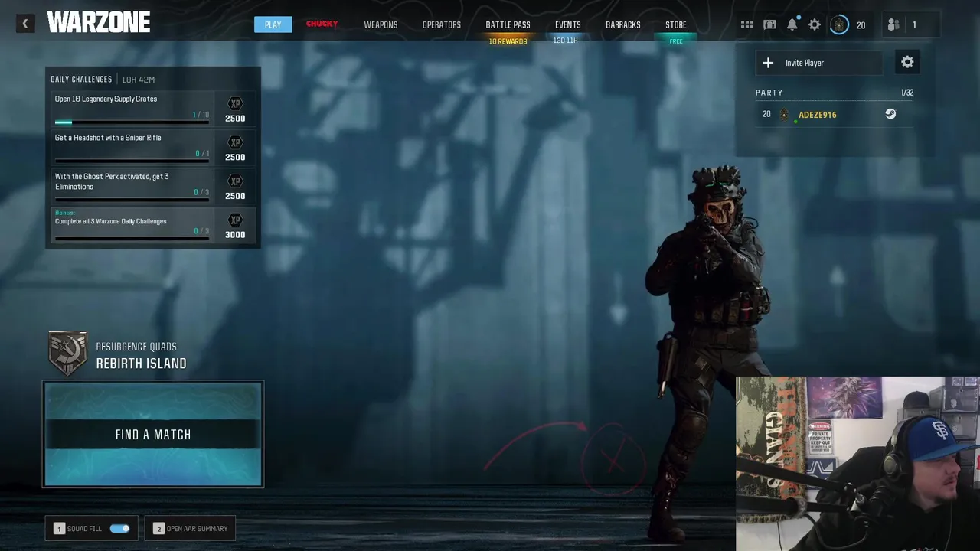Click the 12D 11H events timer
This screenshot has width=980, height=551.
(x=566, y=41)
